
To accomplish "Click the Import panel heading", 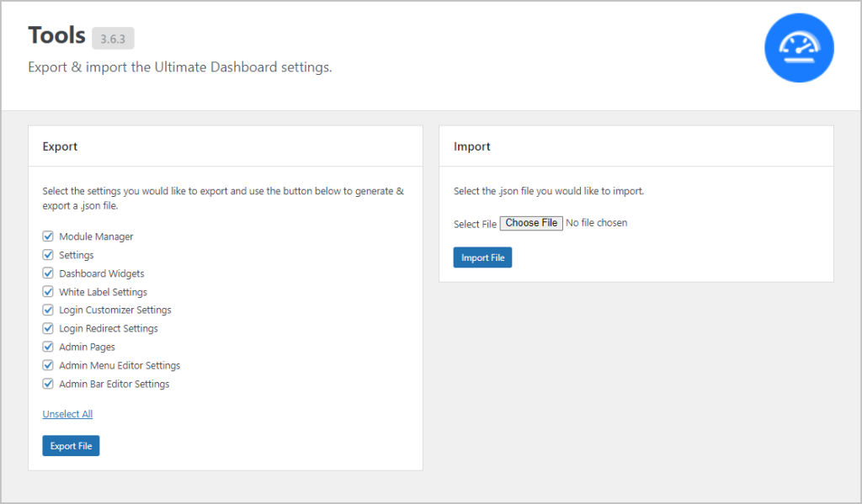I will pos(471,146).
